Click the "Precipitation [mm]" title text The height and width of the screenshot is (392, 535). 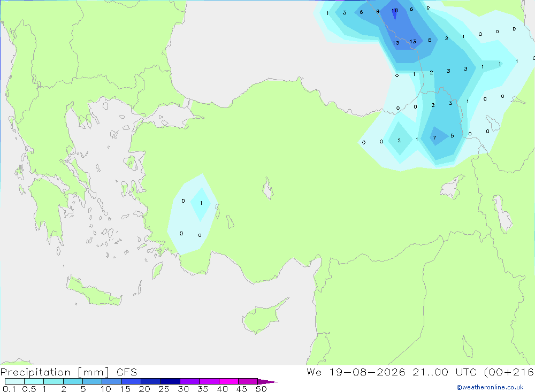55,372
